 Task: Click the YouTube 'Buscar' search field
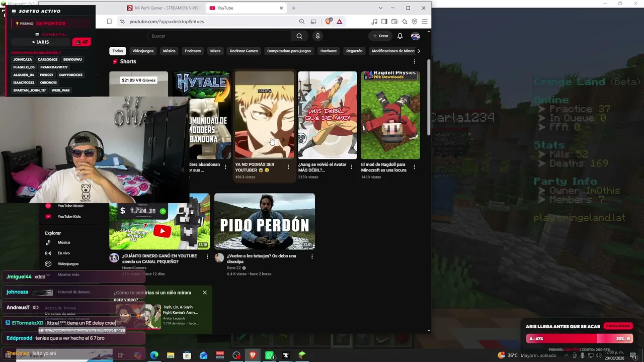(x=219, y=36)
